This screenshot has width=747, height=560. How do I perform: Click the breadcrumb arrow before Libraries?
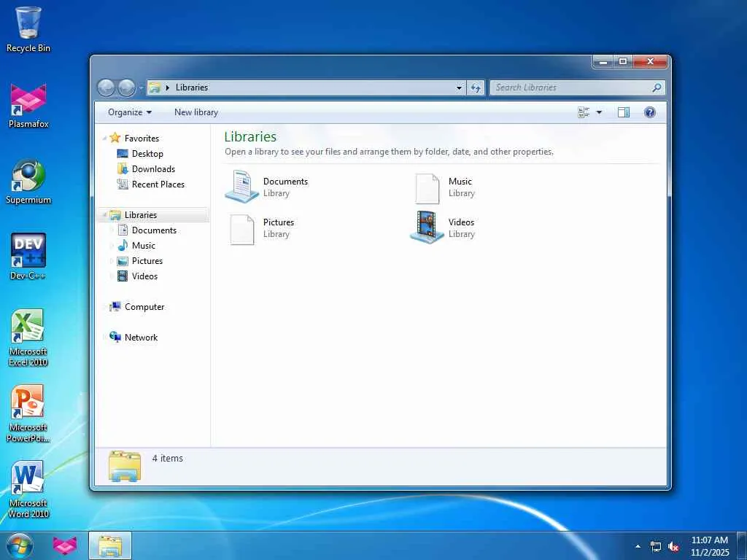tap(167, 87)
